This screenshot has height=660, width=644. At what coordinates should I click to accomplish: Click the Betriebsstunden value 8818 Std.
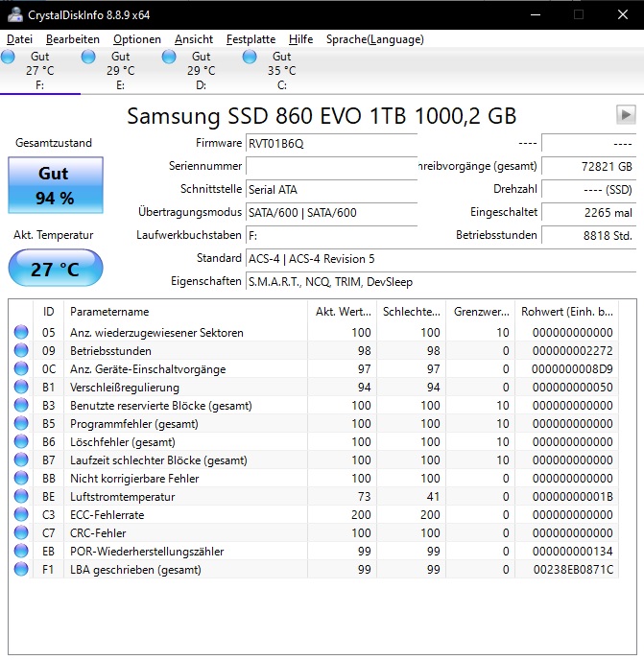point(588,235)
